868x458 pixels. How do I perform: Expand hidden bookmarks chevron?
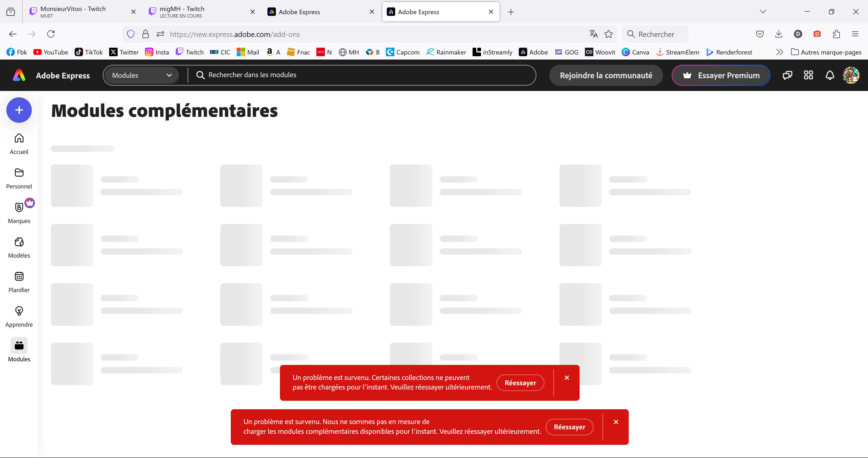[x=779, y=52]
